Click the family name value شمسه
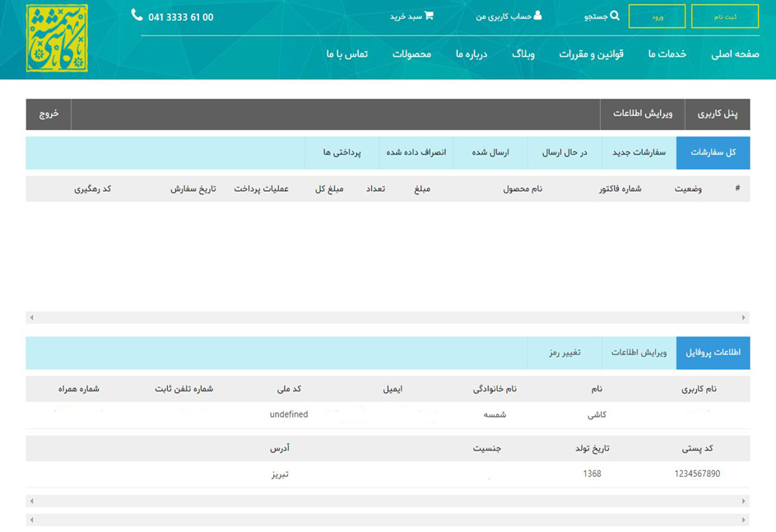Screen dimensions: 776x532 click(495, 414)
